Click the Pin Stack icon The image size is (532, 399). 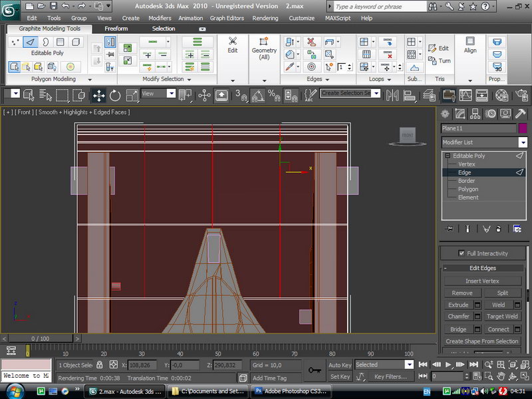point(450,229)
